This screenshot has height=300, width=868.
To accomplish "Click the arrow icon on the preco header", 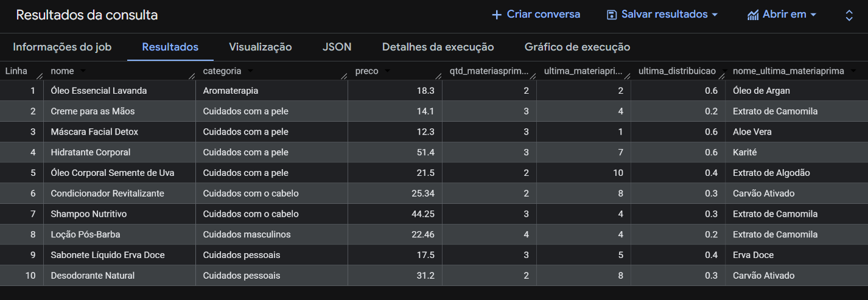I will tap(387, 71).
